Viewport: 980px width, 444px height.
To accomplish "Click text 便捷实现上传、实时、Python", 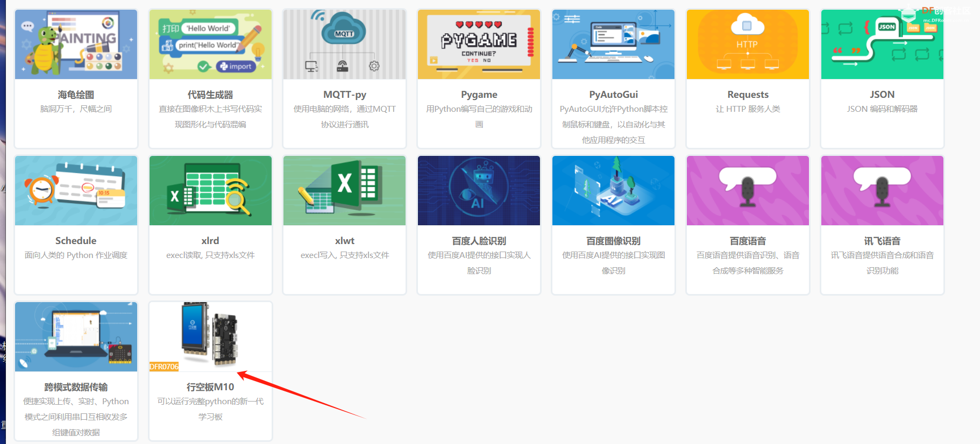I will pos(76,402).
